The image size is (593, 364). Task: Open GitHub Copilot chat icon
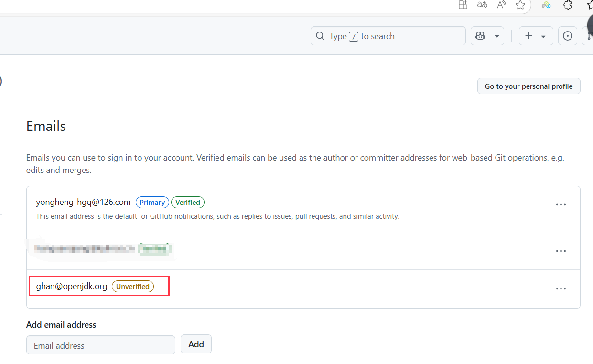pyautogui.click(x=480, y=36)
